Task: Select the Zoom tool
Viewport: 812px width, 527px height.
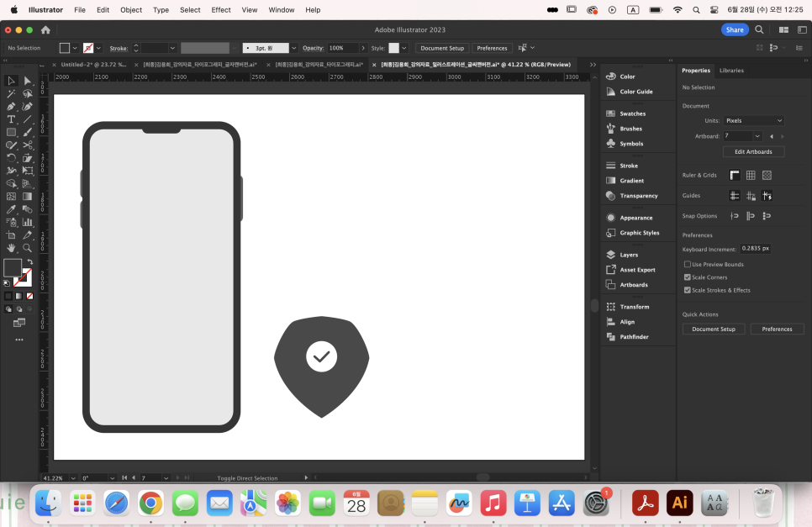Action: tap(28, 248)
